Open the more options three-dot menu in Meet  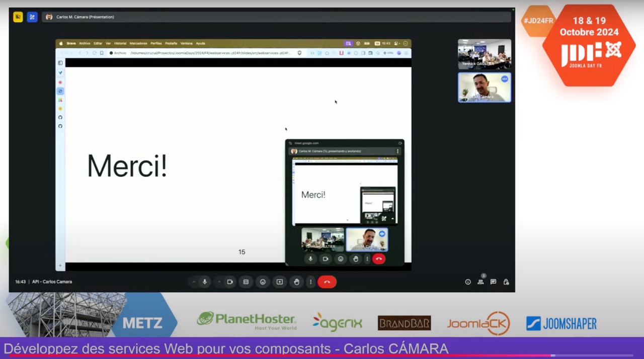pos(310,282)
